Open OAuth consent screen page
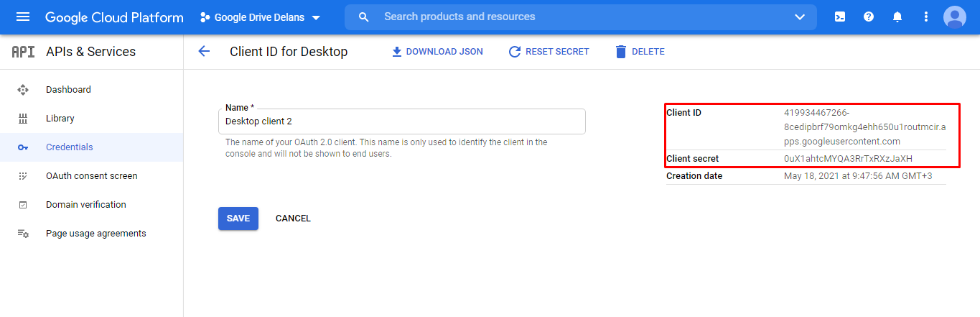Screen dimensions: 980x317 [91, 176]
